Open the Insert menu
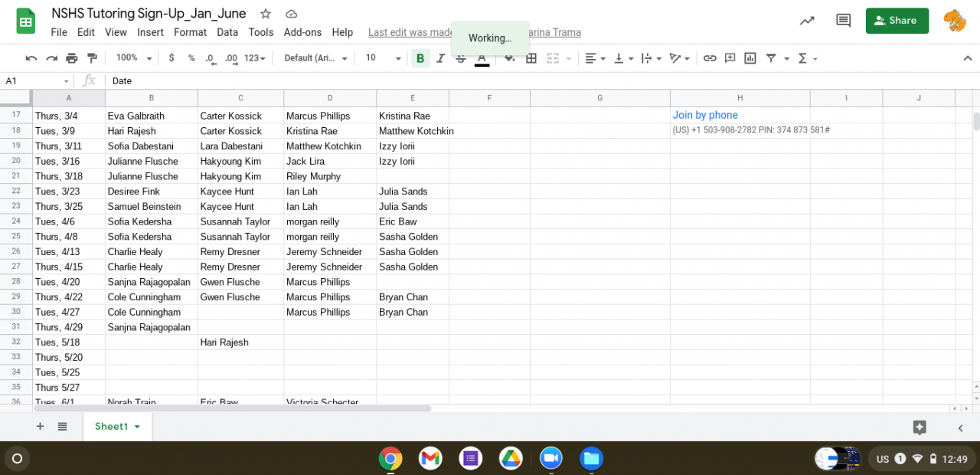 point(151,32)
